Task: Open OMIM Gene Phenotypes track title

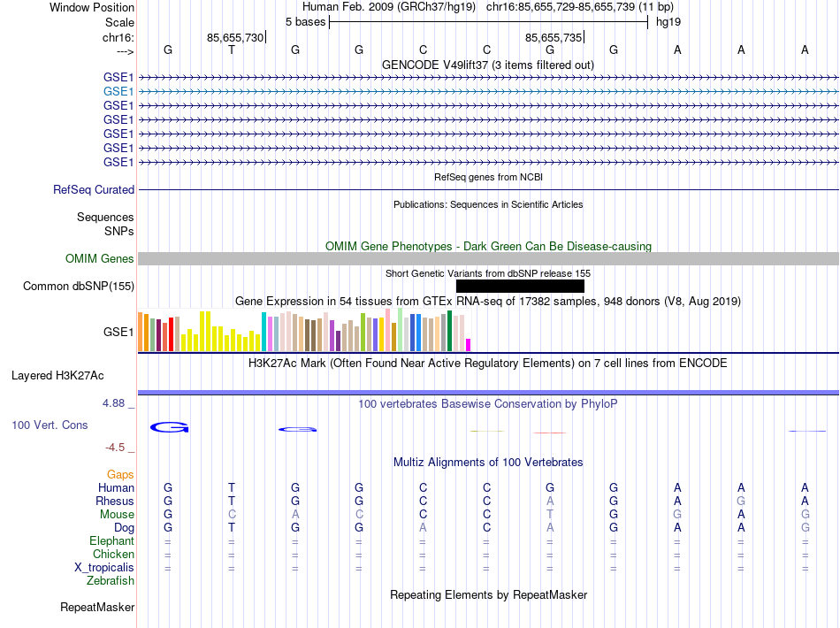Action: pos(489,246)
